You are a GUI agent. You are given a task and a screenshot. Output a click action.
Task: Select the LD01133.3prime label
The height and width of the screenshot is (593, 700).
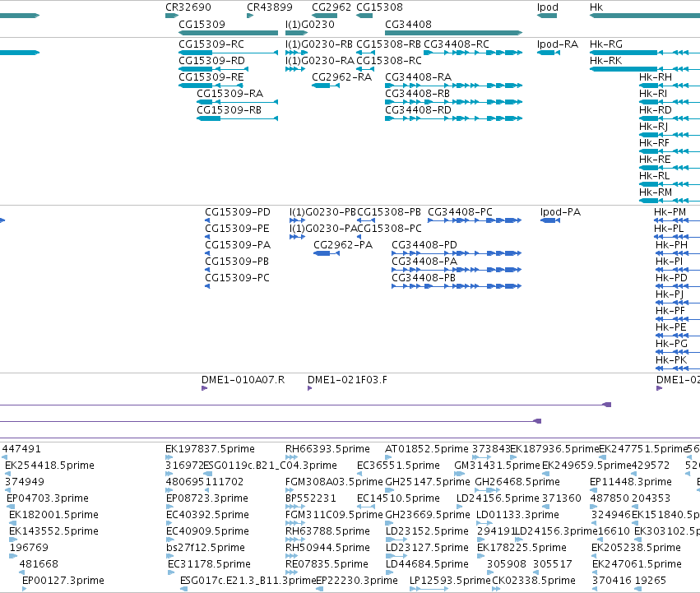517,515
